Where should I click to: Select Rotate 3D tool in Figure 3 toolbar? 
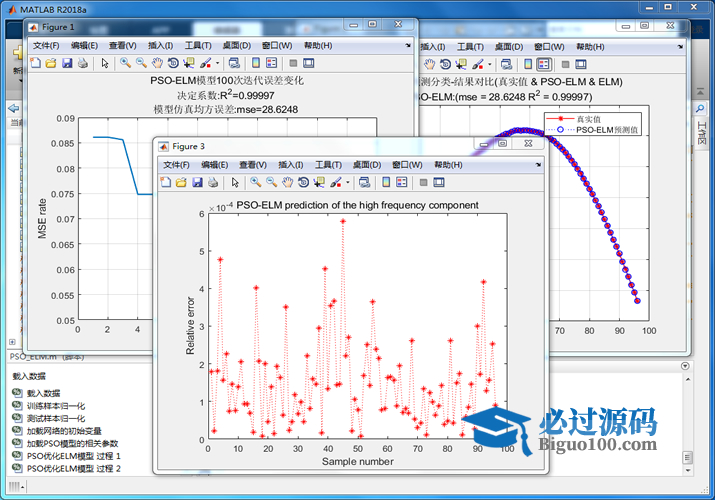coord(303,182)
